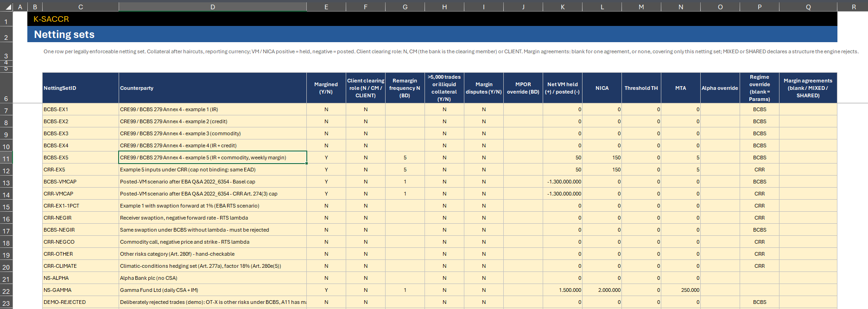Select the CRR-CLIMATE netting set cell
This screenshot has width=868, height=309.
pyautogui.click(x=81, y=266)
